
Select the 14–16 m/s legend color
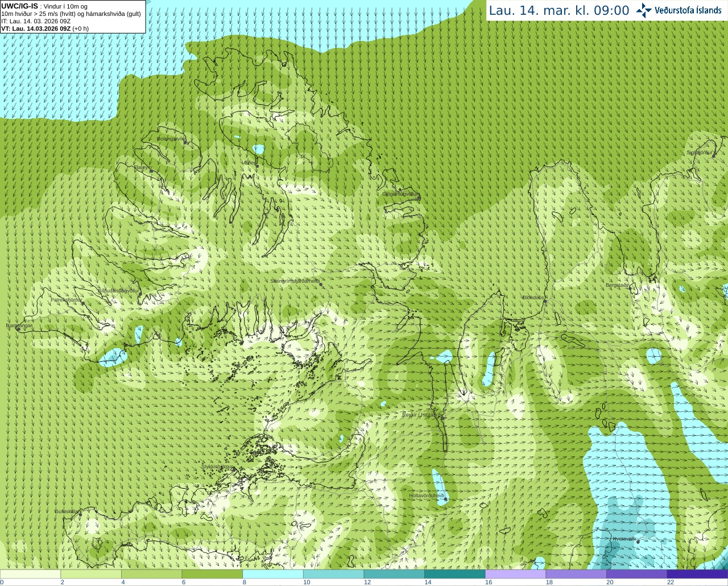[455, 574]
